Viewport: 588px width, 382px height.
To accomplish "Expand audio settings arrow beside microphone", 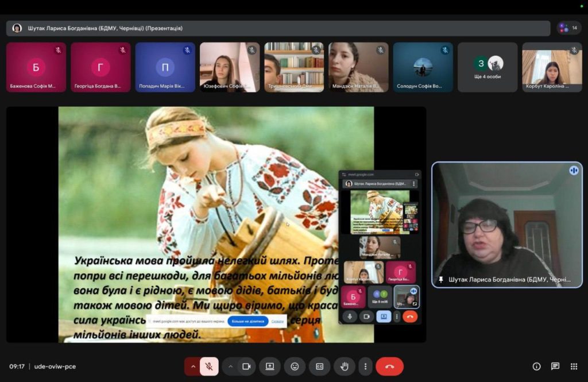I will tap(193, 366).
